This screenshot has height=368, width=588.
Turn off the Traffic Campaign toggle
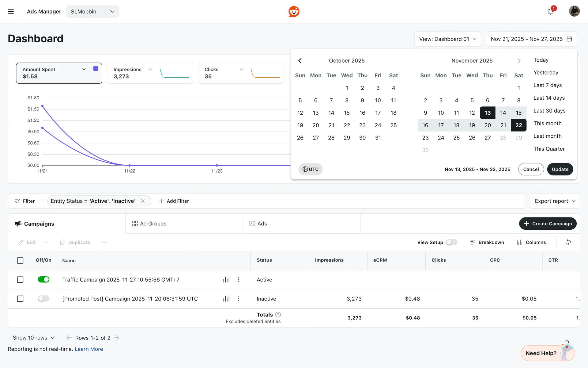(43, 280)
